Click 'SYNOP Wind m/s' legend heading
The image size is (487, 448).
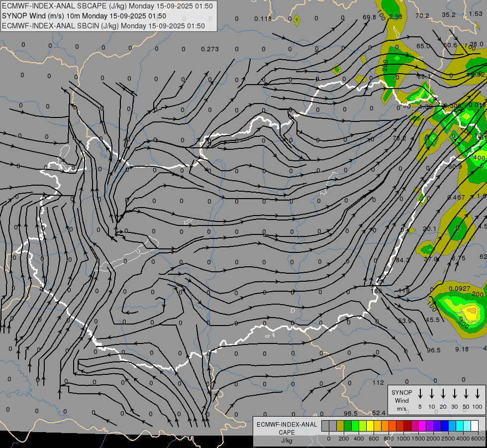click(401, 400)
